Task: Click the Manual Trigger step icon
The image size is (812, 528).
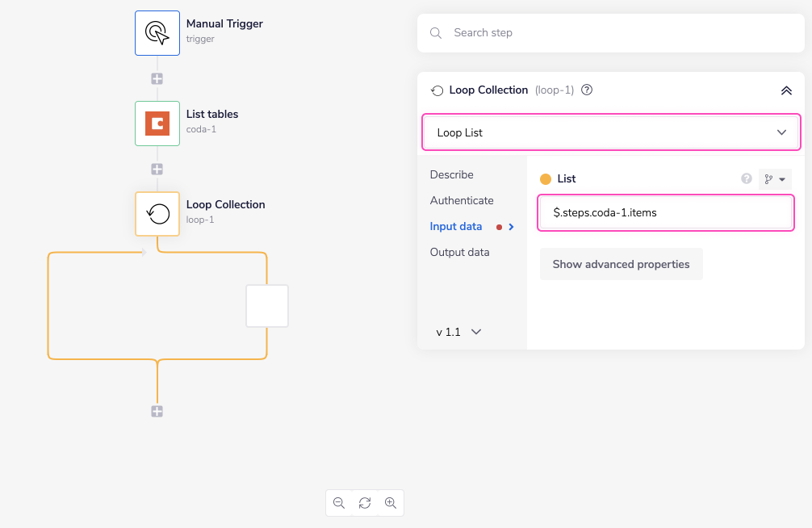Action: tap(157, 32)
